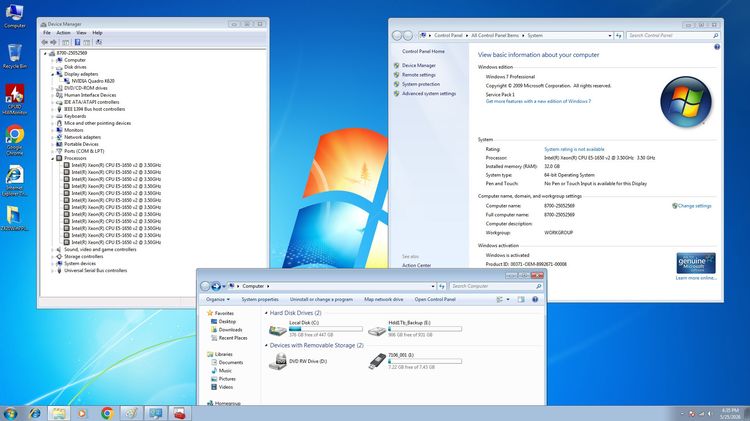The width and height of the screenshot is (750, 421).
Task: Open System protection link
Action: click(420, 84)
